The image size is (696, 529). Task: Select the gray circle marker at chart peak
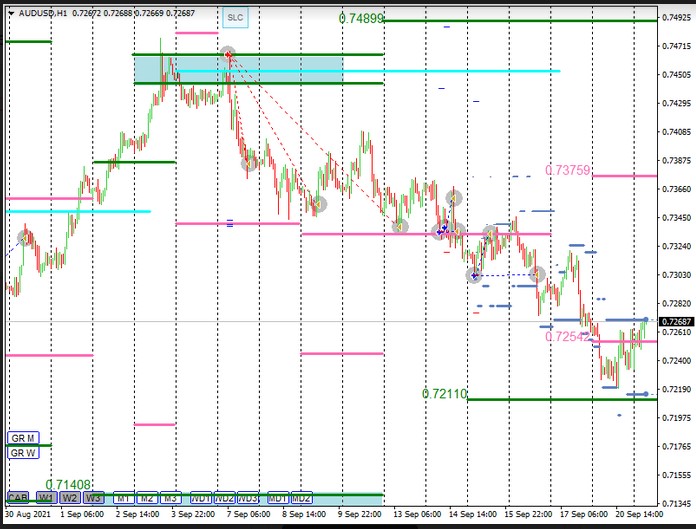228,53
